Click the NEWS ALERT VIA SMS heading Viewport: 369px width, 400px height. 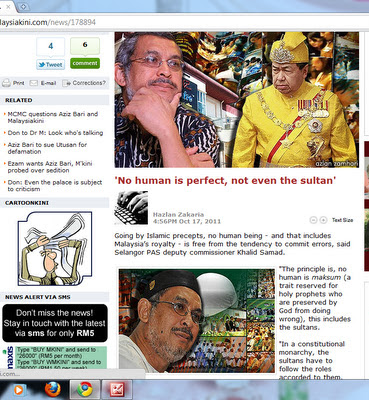pos(38,297)
